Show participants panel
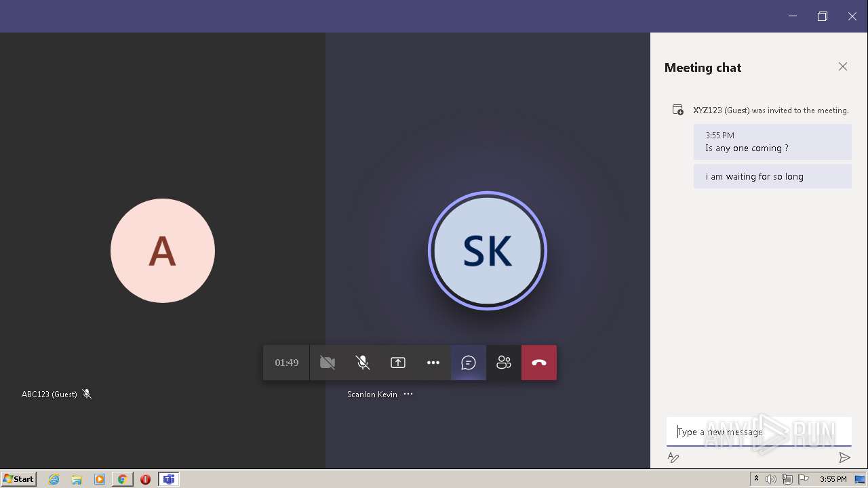The image size is (868, 488). [504, 363]
